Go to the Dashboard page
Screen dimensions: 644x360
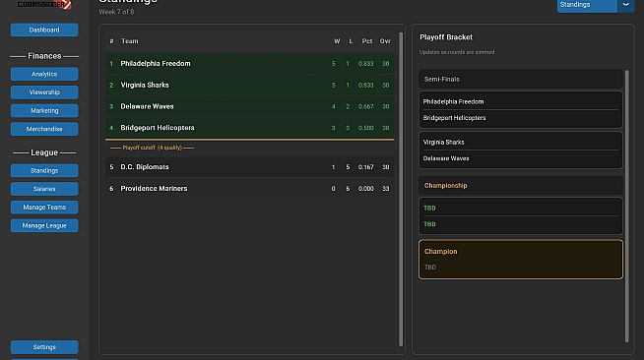click(x=44, y=30)
